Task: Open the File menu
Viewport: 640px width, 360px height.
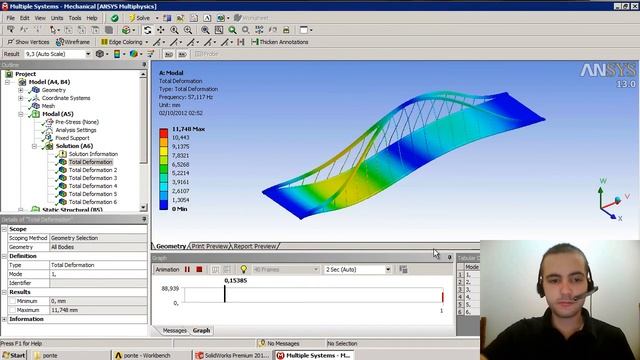Action: (11, 18)
